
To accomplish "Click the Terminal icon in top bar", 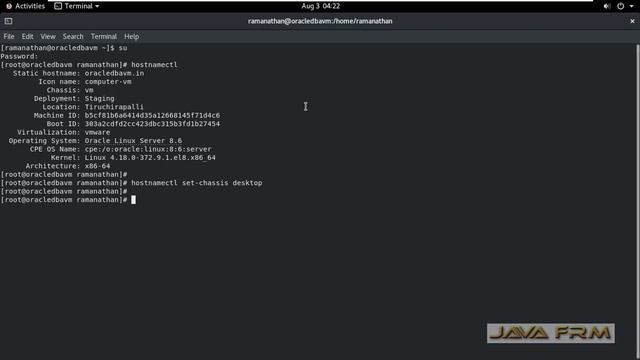I will [58, 6].
